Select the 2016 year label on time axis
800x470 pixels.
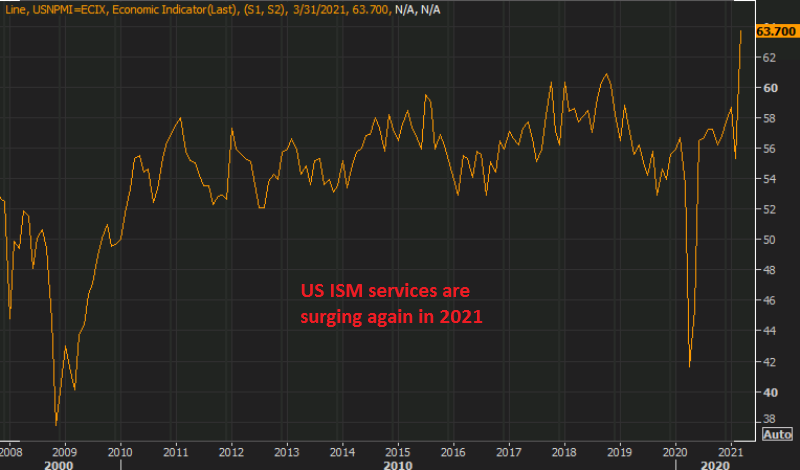453,452
